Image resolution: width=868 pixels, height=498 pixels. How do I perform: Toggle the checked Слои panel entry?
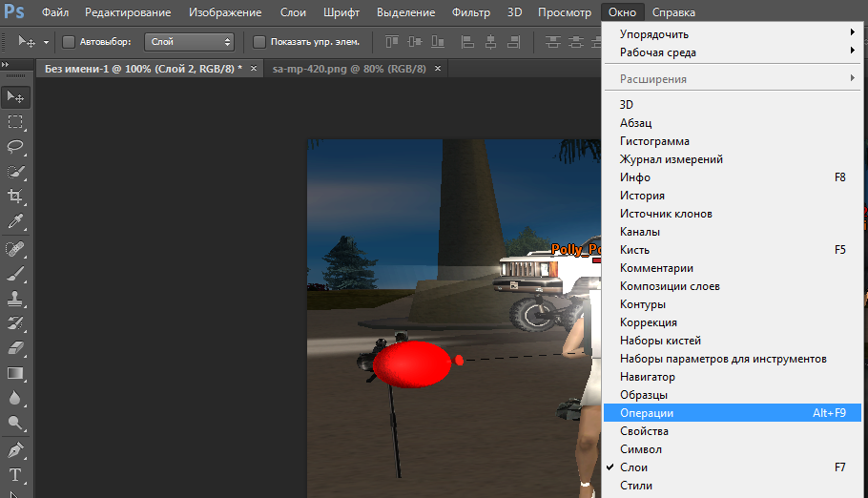tap(733, 467)
